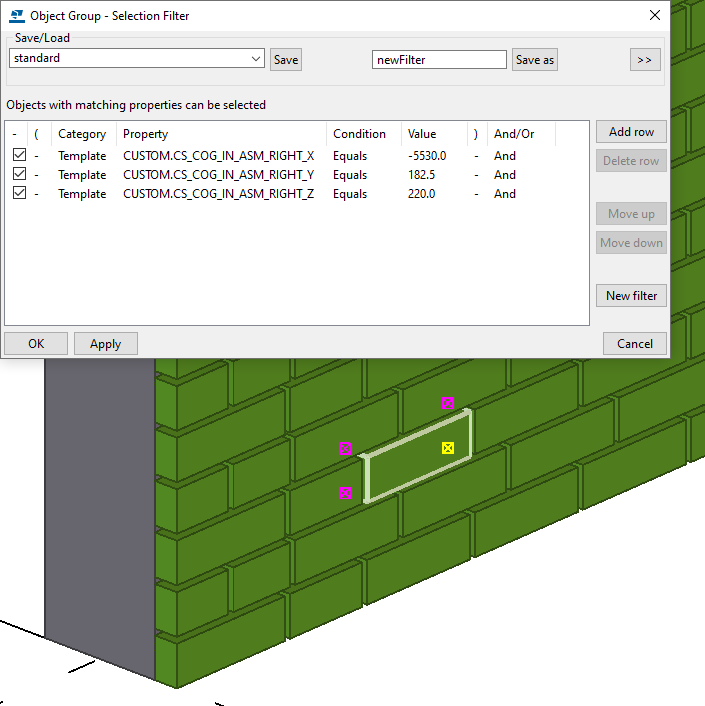Click the Value column header
The image size is (705, 706).
pos(422,134)
